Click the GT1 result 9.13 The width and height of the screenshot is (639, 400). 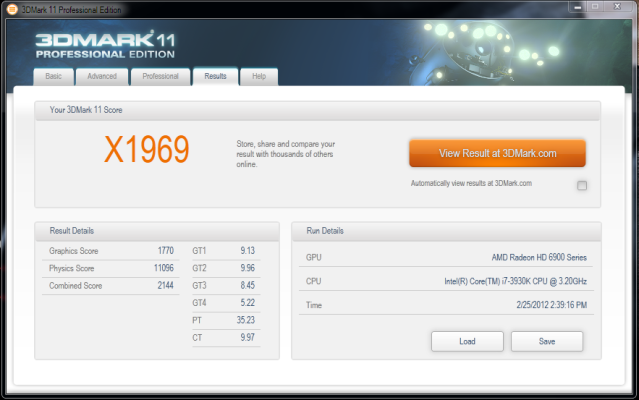tap(247, 251)
